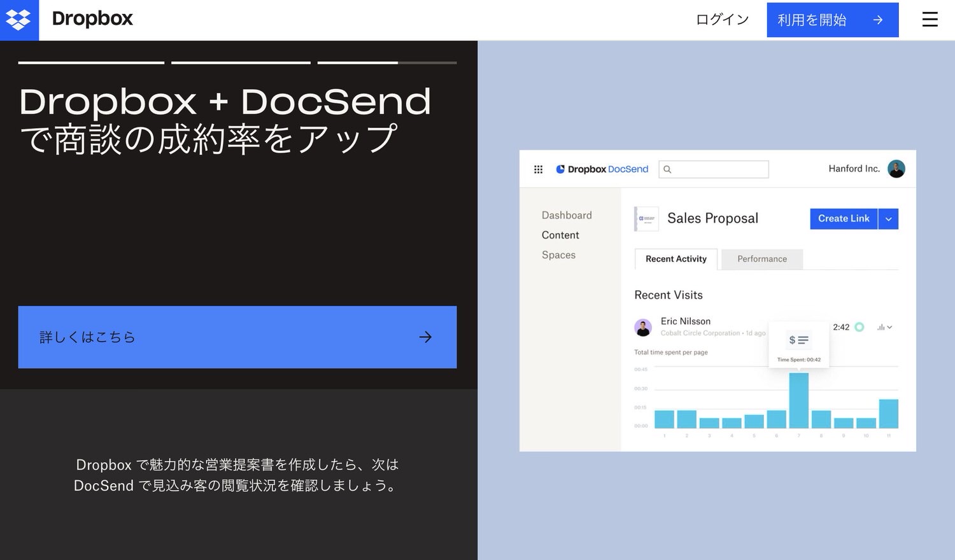
Task: Open Spaces in DocSend sidebar
Action: (x=558, y=255)
